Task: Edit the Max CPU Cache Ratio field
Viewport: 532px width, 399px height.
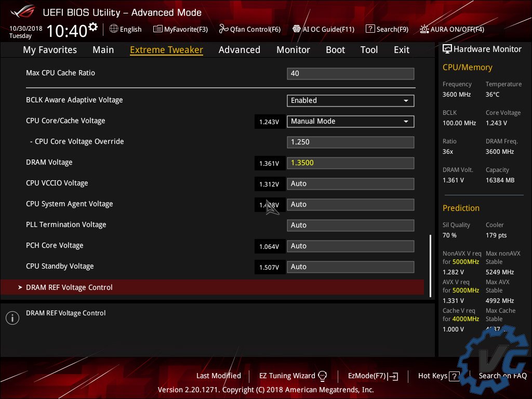Action: (351, 74)
